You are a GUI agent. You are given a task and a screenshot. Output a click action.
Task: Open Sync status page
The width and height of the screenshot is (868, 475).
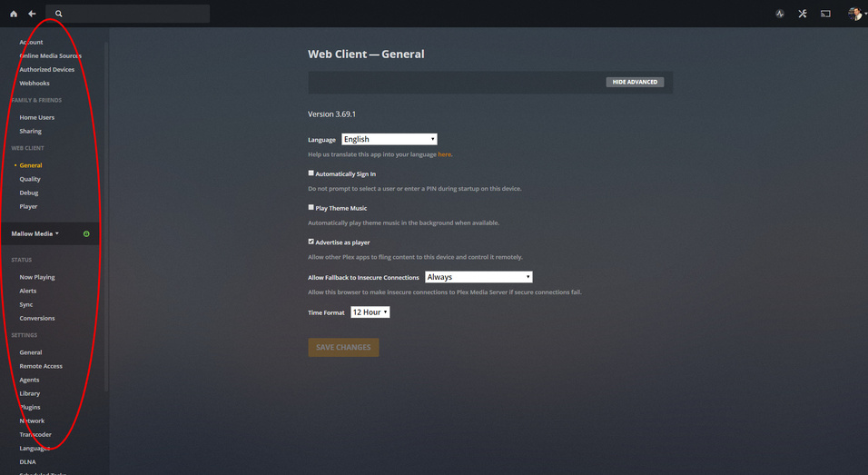coord(26,305)
